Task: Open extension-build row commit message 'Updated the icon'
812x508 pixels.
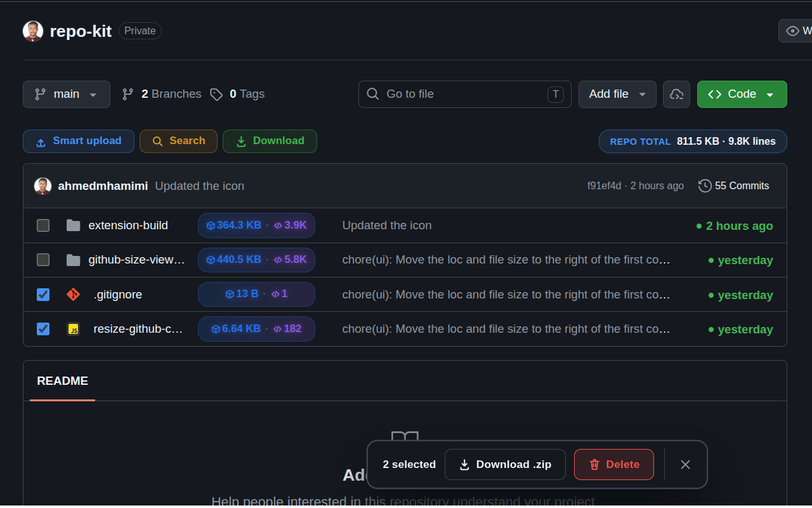Action: pos(387,225)
